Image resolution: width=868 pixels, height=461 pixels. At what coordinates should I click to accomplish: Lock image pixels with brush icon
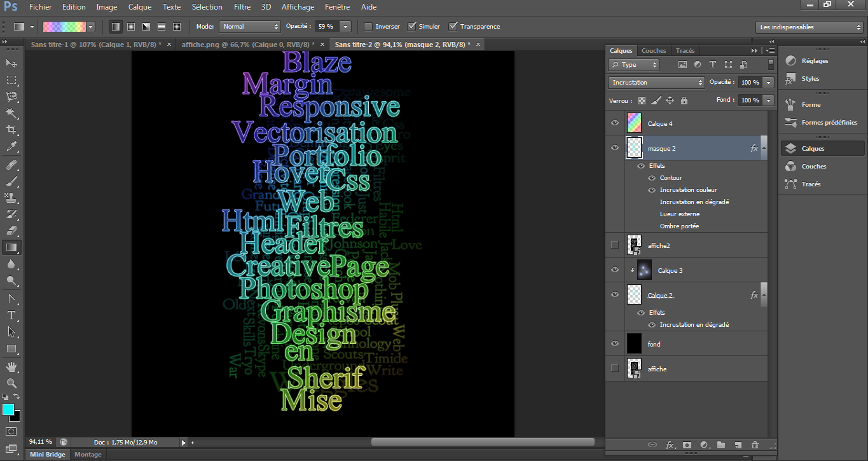tap(656, 100)
